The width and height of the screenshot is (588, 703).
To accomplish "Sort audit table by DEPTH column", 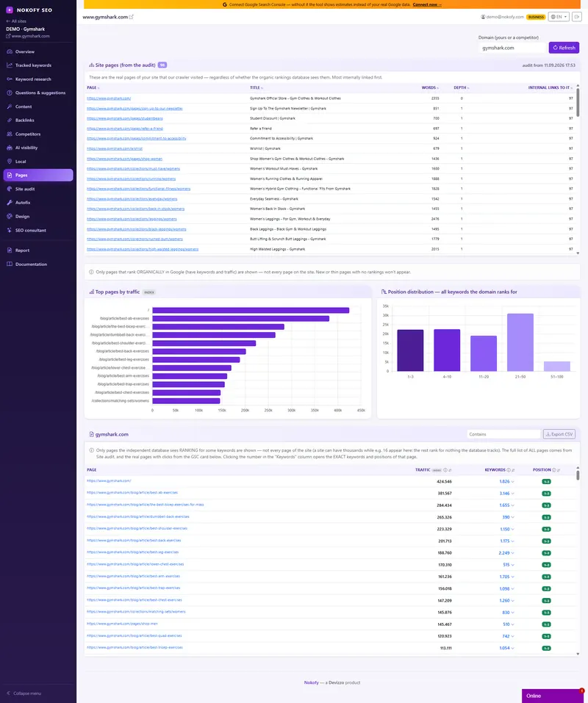I will [x=462, y=88].
